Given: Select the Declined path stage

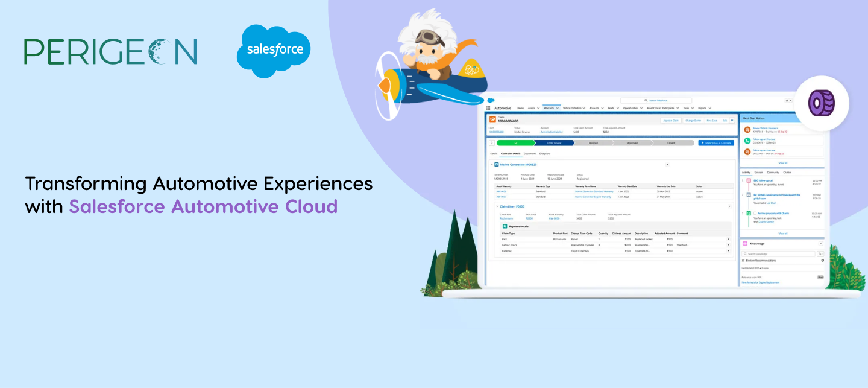Looking at the screenshot, I should (x=593, y=143).
